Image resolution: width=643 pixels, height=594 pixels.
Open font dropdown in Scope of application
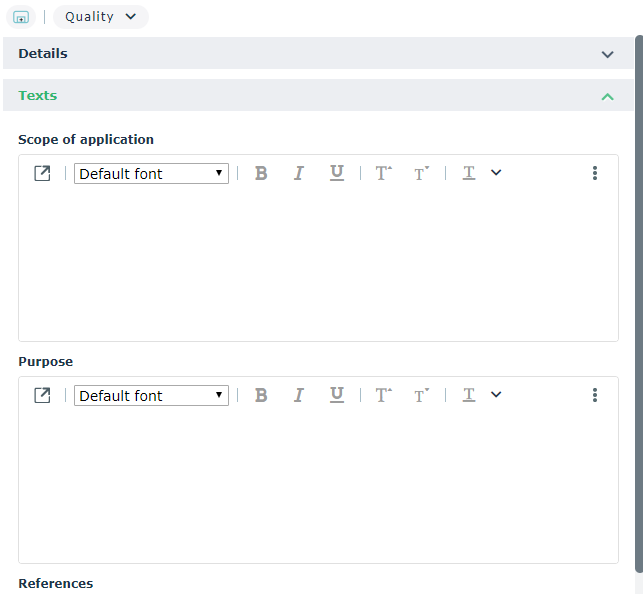click(151, 174)
